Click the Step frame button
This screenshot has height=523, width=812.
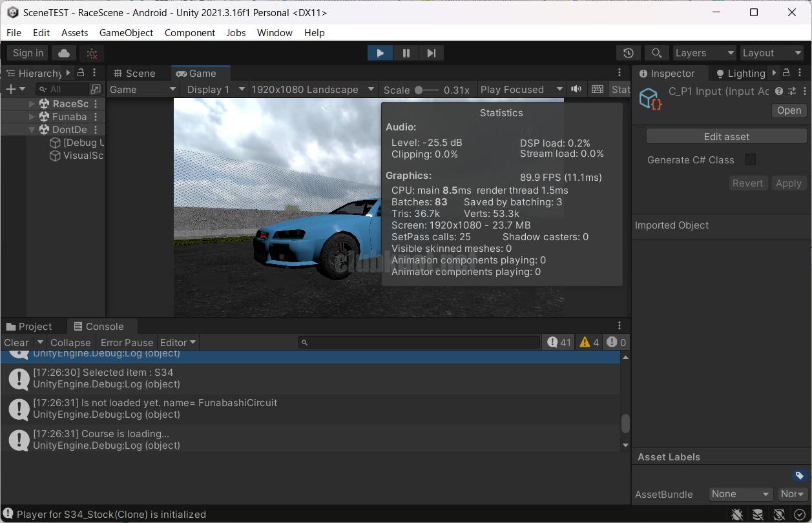point(432,53)
